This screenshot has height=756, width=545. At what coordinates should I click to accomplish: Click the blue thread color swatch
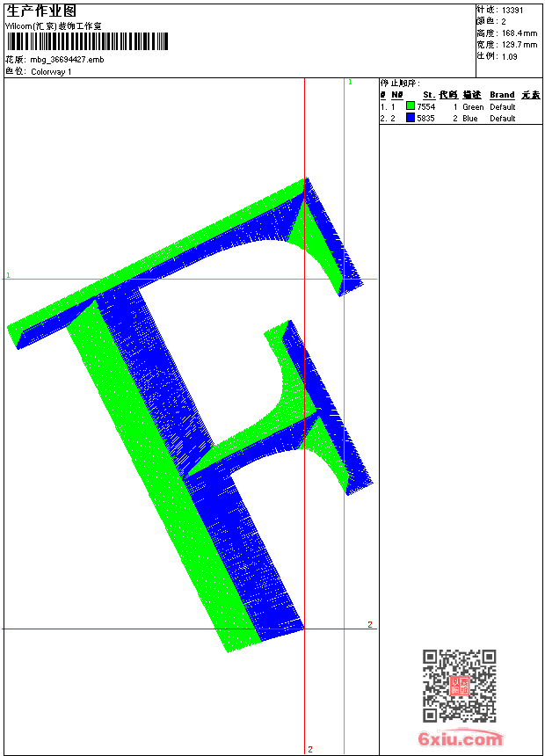(411, 119)
